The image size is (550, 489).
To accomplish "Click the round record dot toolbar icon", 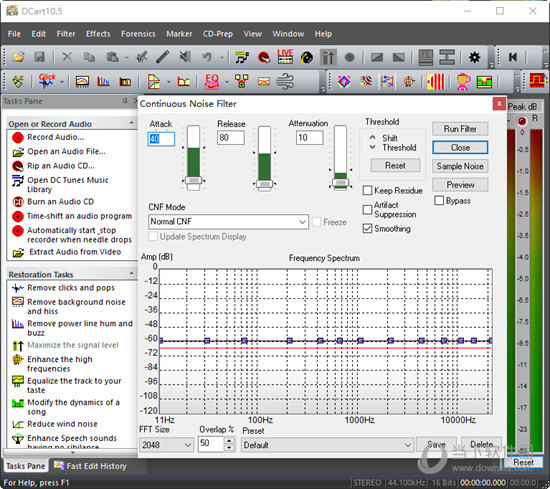I will (x=349, y=57).
